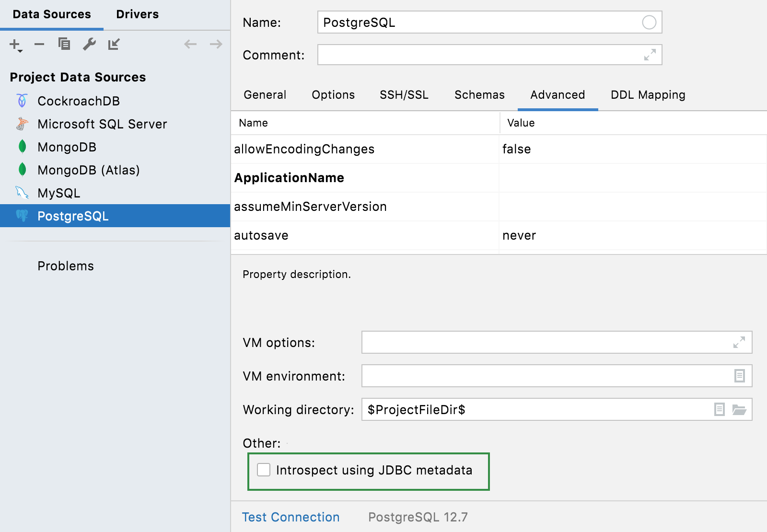Import data sources using the import icon
This screenshot has height=532, width=767.
coord(114,44)
